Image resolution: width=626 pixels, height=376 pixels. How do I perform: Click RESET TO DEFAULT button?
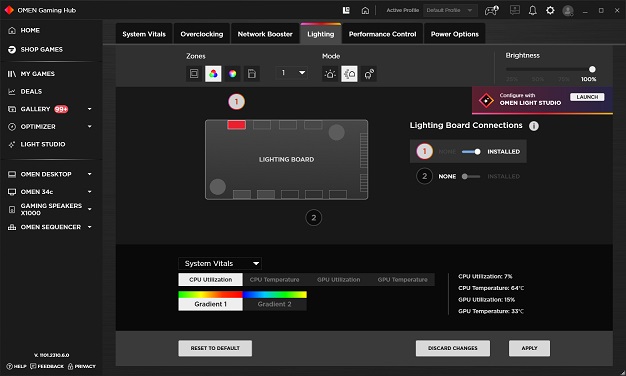click(215, 348)
